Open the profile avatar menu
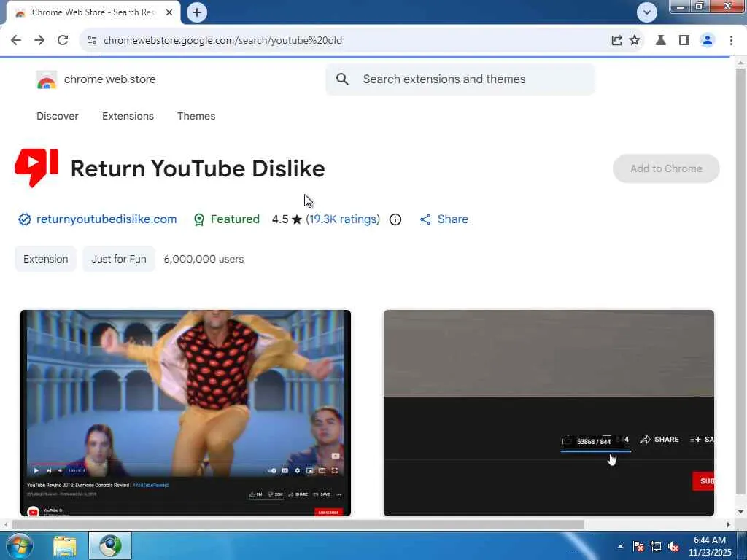747x560 pixels. 708,41
